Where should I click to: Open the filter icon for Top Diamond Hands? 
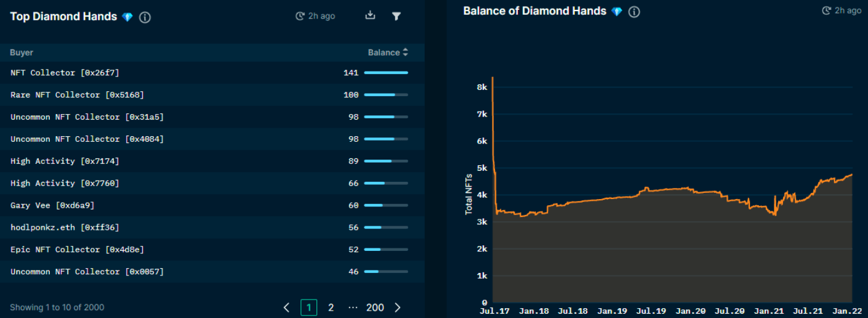coord(396,16)
